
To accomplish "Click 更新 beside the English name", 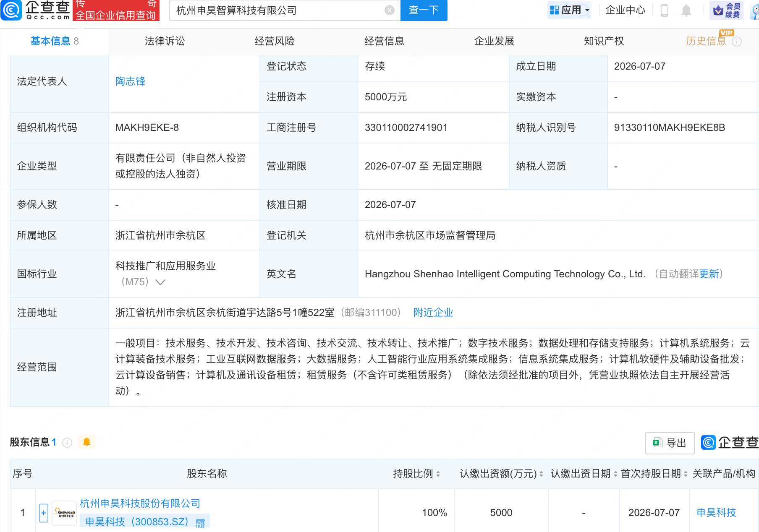I will click(x=709, y=274).
